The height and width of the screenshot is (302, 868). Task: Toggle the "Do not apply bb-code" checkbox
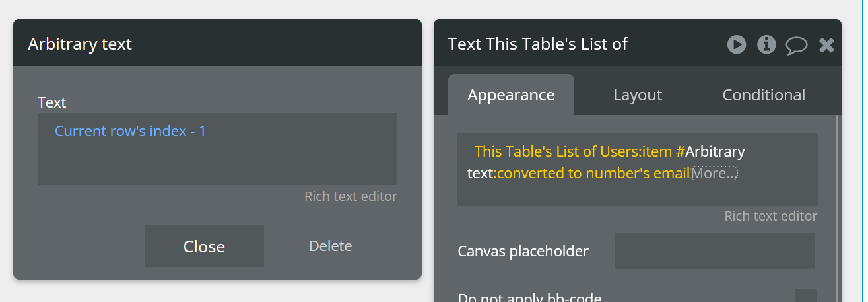point(805,297)
